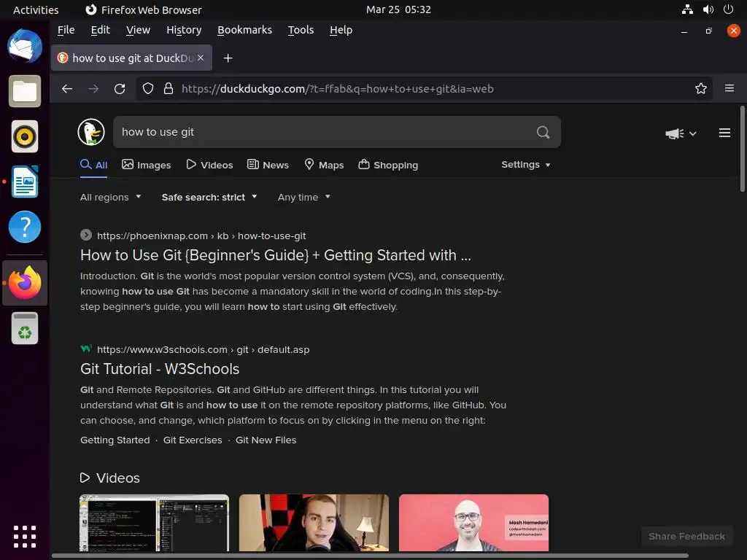Screen dimensions: 747x560
Task: Open the Tools menu
Action: pos(301,30)
